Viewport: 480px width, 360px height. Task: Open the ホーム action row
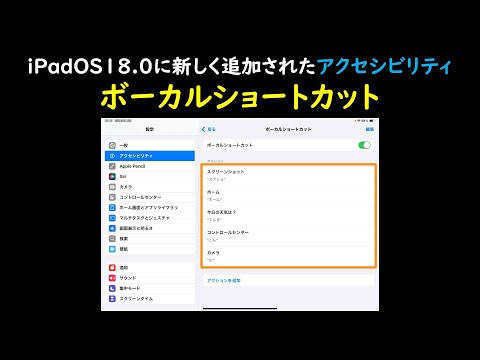point(288,195)
